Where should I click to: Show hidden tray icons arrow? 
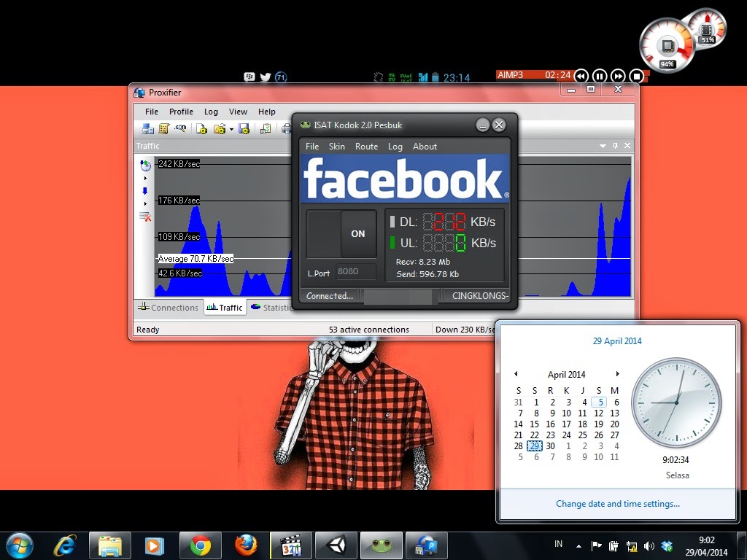coord(578,545)
